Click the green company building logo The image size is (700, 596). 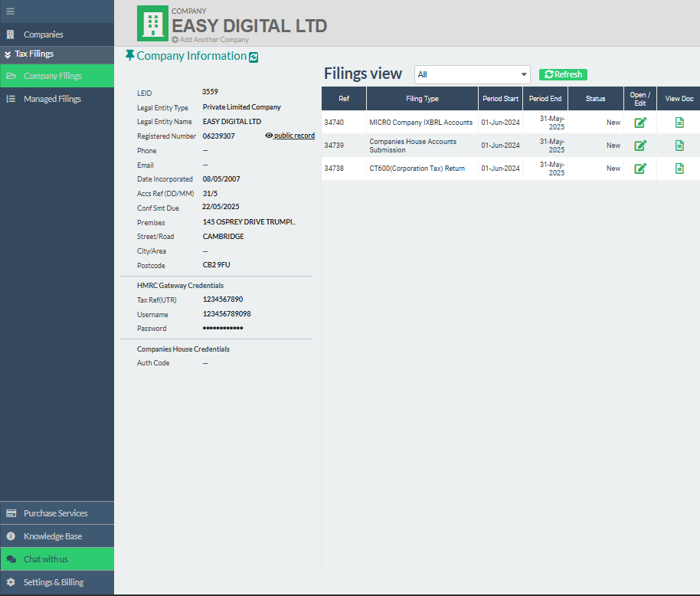(x=152, y=23)
